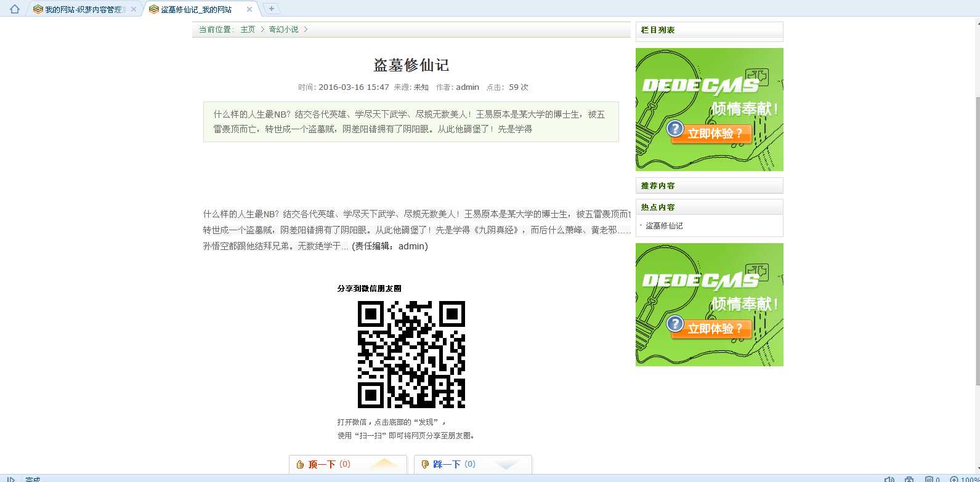The image size is (980, 482).
Task: Click the 分享到微信朋友圈 heading
Action: coord(370,288)
